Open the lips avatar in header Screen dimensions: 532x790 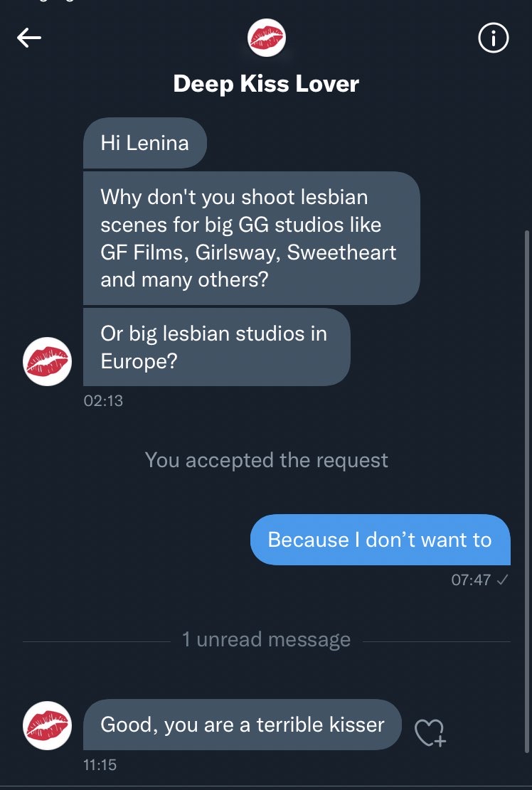[x=266, y=38]
